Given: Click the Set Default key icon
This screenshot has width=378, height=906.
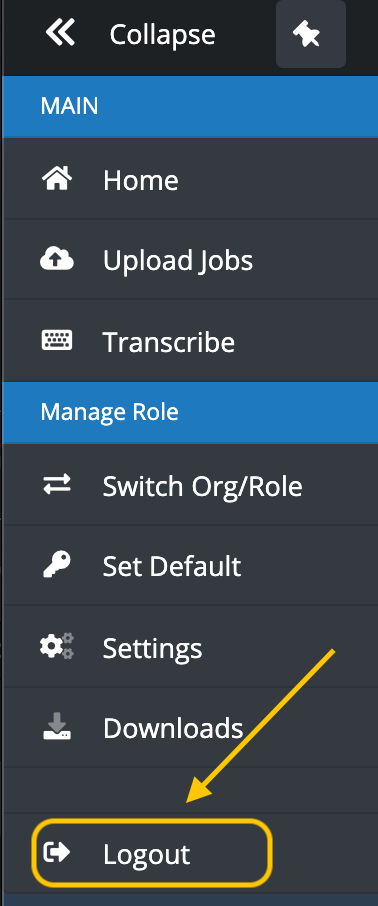Looking at the screenshot, I should [57, 565].
